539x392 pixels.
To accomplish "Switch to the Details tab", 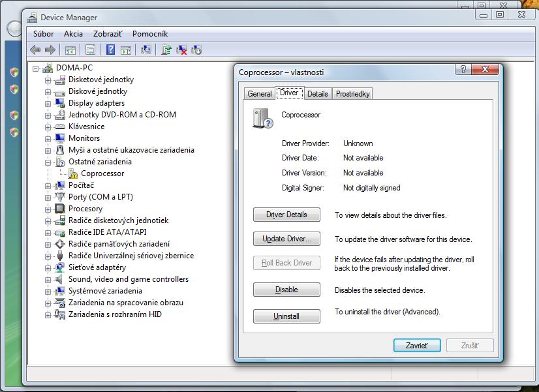I will pos(318,94).
